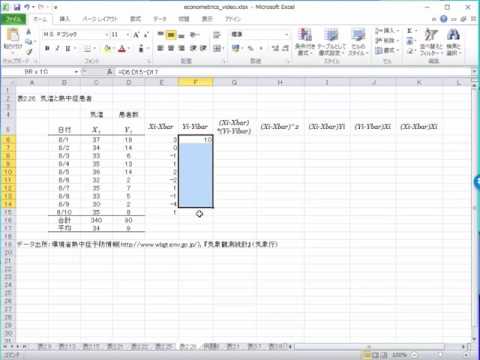Click the AutoSum sigma icon
This screenshot has width=480, height=360.
pos(410,31)
